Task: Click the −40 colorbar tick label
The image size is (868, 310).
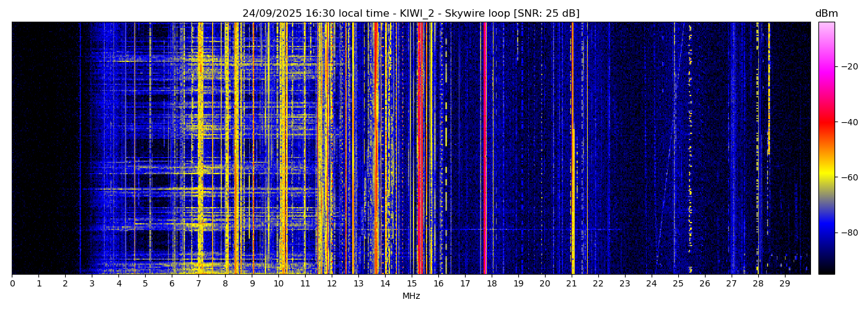Action: (848, 122)
